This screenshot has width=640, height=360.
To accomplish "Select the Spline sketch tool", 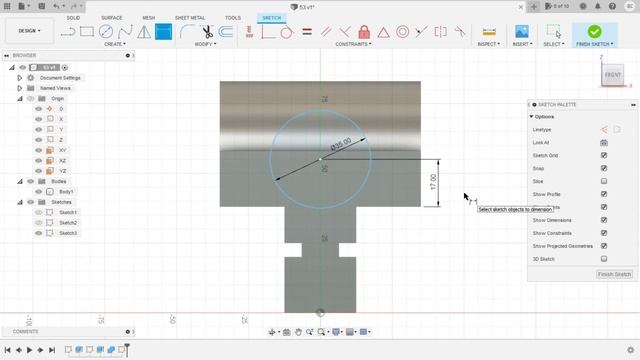I will (125, 32).
